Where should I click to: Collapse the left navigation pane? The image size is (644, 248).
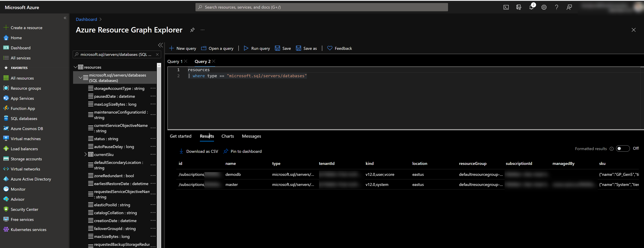65,18
